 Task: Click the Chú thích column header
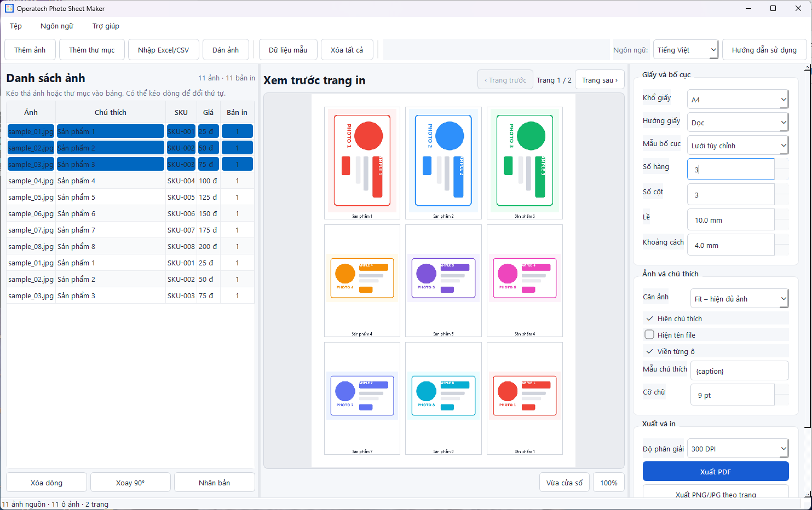pyautogui.click(x=111, y=112)
